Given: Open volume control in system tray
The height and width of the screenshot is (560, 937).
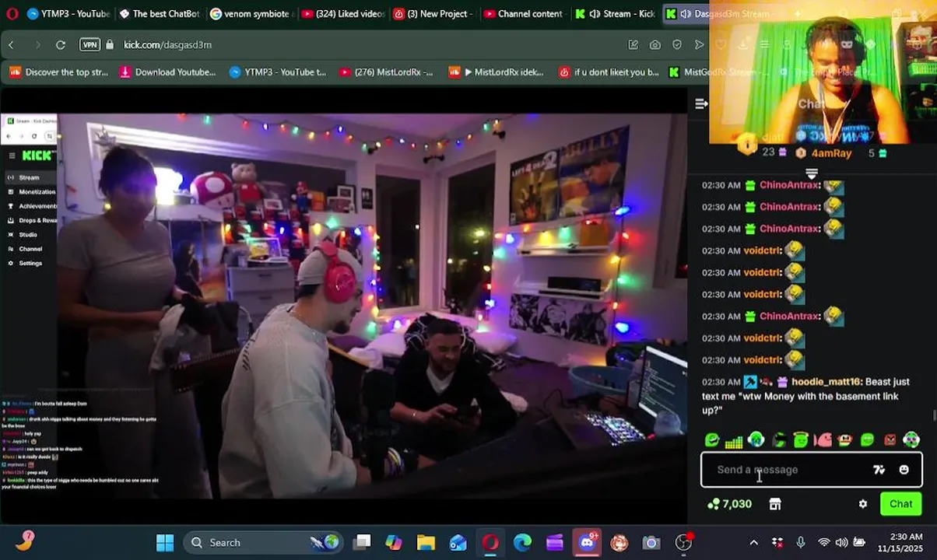Looking at the screenshot, I should (841, 543).
